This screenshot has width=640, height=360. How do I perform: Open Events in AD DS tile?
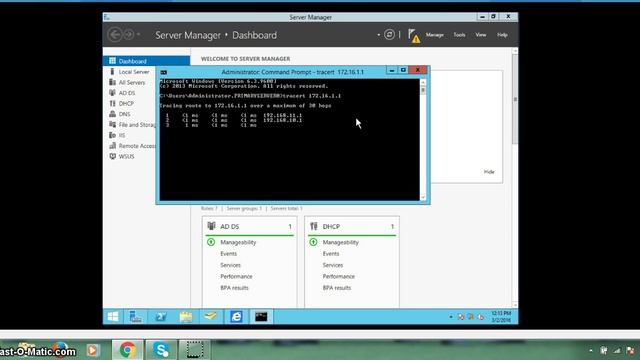pos(228,254)
